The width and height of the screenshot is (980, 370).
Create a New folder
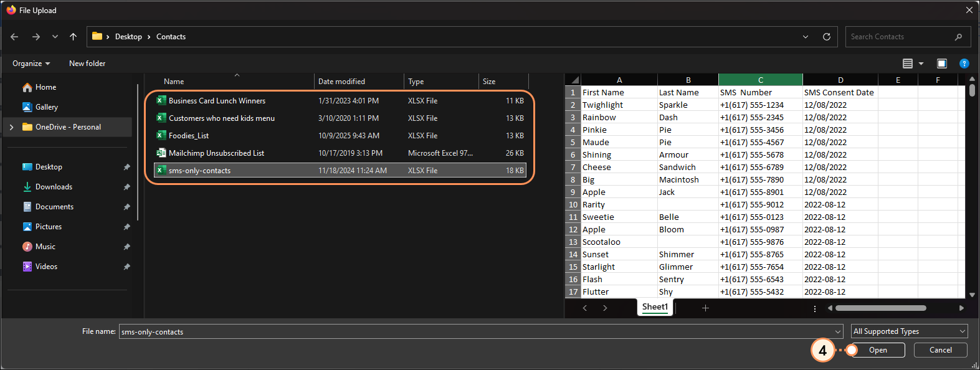pos(87,64)
